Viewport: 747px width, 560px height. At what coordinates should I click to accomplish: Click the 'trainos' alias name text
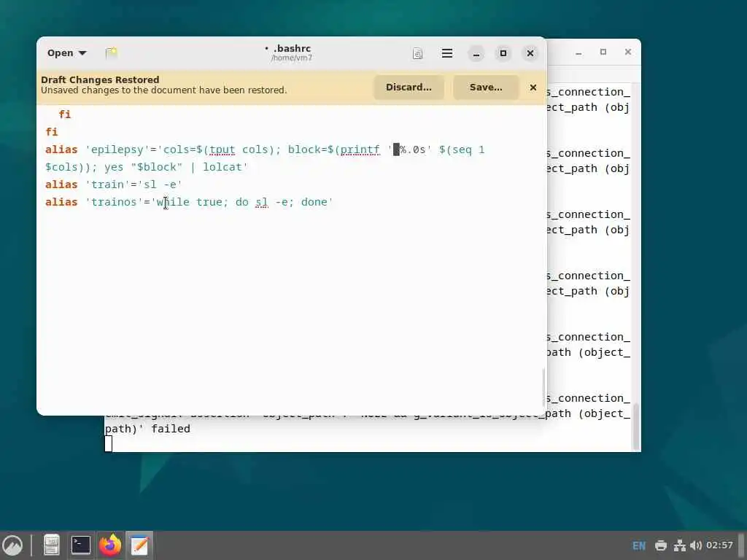(114, 202)
